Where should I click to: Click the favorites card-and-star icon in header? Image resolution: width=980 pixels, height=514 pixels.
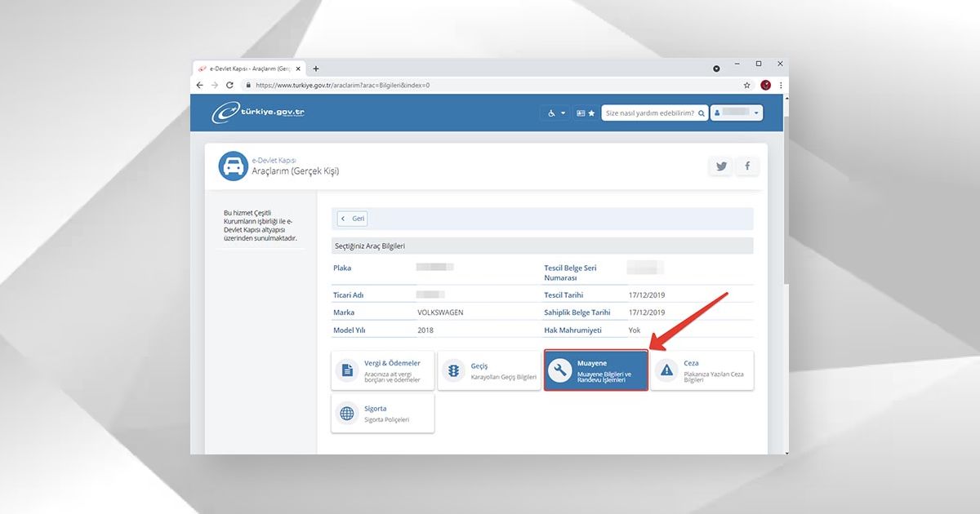point(586,113)
